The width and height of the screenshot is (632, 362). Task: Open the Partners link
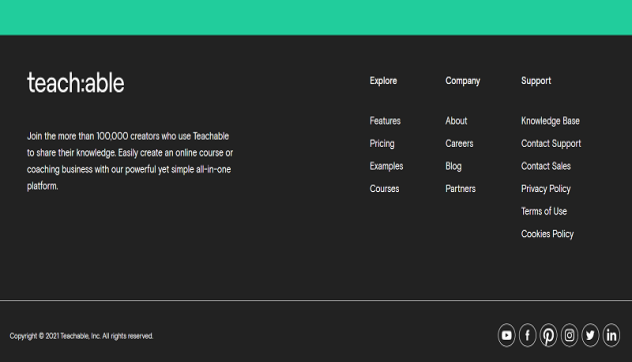tap(460, 189)
